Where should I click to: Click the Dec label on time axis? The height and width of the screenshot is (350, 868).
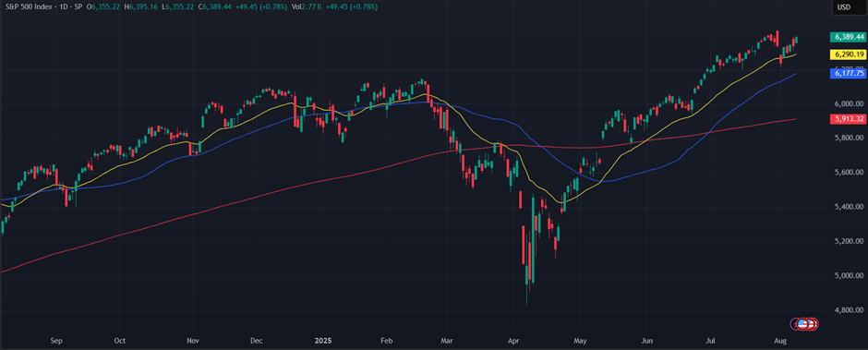coord(257,342)
